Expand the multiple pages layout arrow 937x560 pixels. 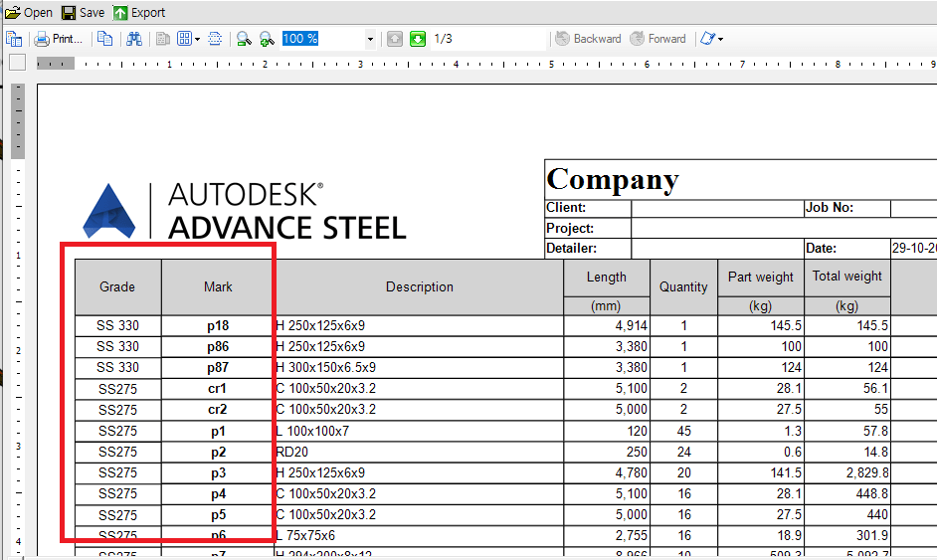[x=197, y=40]
